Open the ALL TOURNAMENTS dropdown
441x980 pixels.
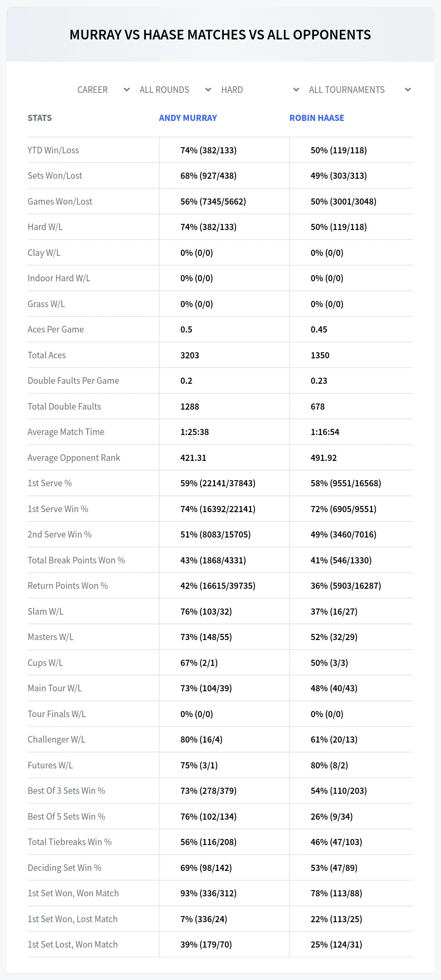(360, 90)
